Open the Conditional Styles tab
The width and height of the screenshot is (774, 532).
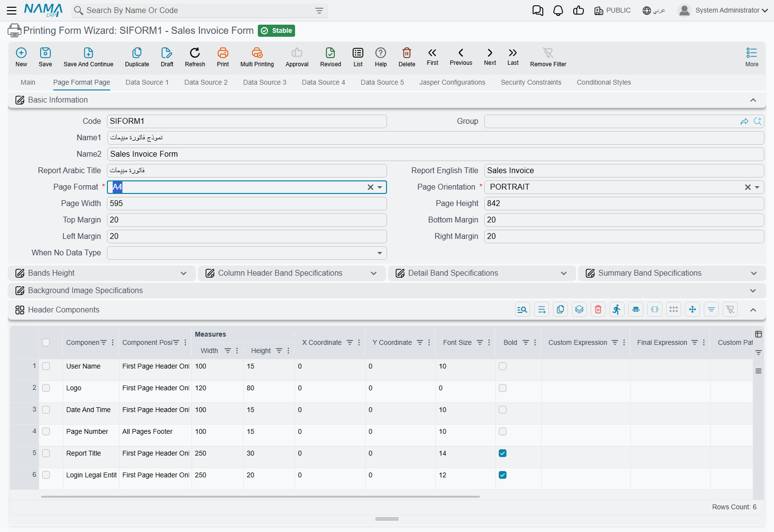click(604, 82)
